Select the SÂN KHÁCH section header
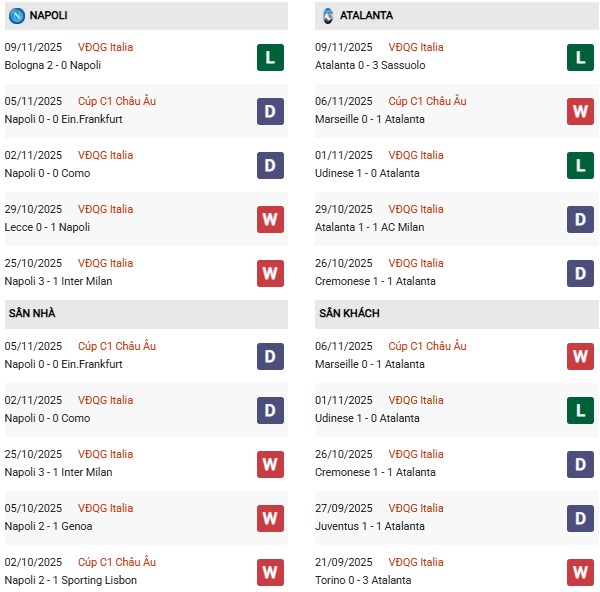This screenshot has width=600, height=592. coord(349,313)
